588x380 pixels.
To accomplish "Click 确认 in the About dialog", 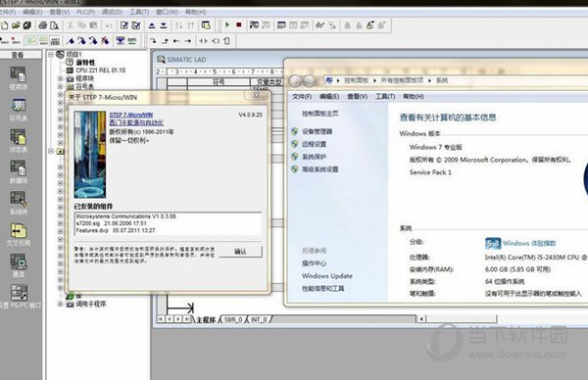I will coord(240,251).
